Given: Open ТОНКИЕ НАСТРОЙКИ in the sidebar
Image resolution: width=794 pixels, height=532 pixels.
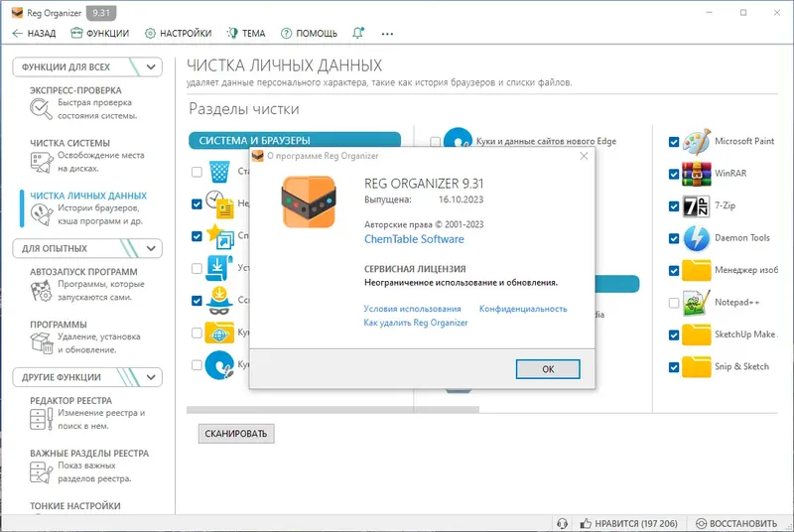Looking at the screenshot, I should click(75, 505).
